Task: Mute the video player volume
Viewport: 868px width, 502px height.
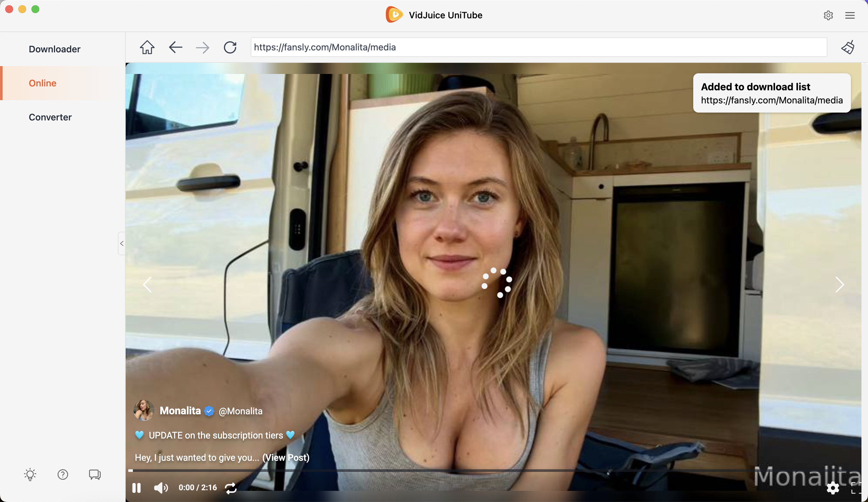Action: click(x=161, y=488)
